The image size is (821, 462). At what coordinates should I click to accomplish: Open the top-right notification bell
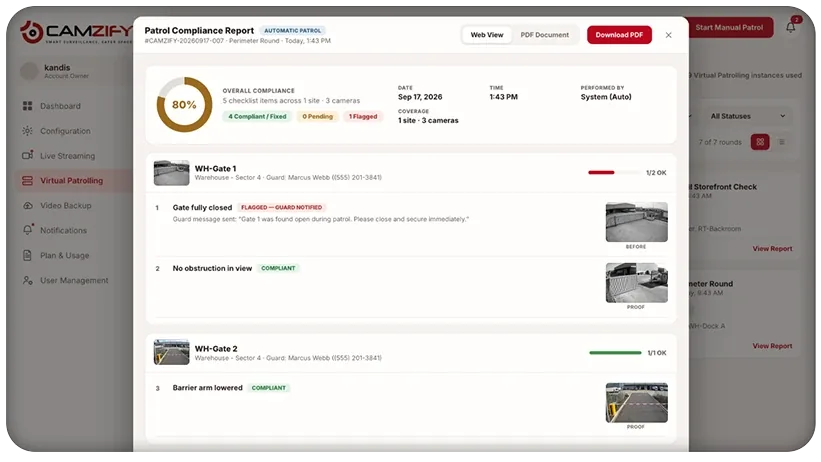[x=791, y=27]
